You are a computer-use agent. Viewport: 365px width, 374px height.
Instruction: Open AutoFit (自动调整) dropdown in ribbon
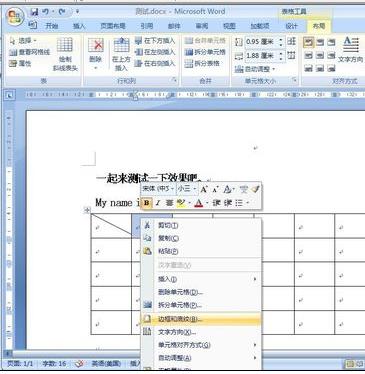(x=255, y=69)
